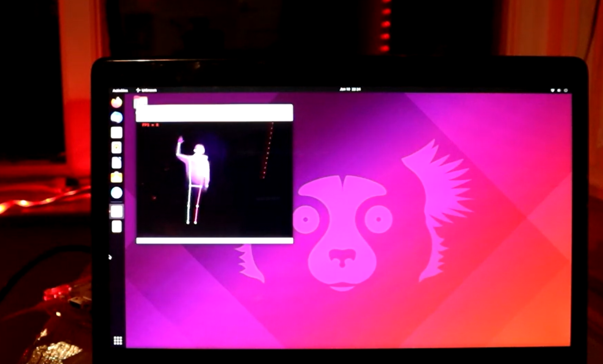Click the skeleton figure in the video frame
The image size is (603, 364).
[195, 180]
